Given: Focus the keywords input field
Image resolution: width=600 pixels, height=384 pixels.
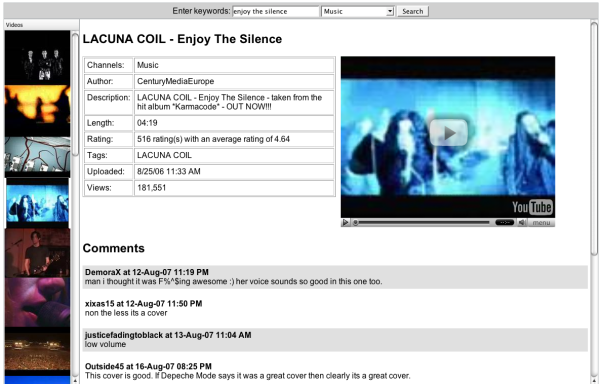Looking at the screenshot, I should pyautogui.click(x=276, y=11).
